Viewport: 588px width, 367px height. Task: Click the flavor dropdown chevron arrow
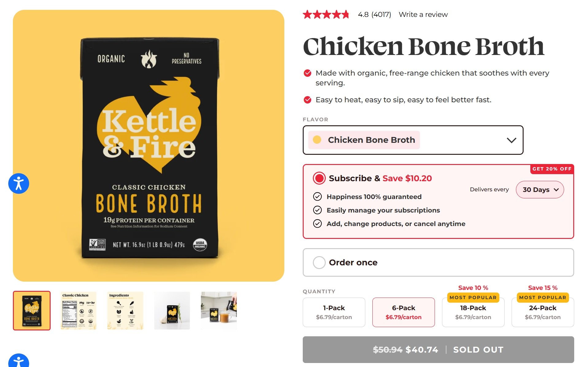pyautogui.click(x=511, y=140)
